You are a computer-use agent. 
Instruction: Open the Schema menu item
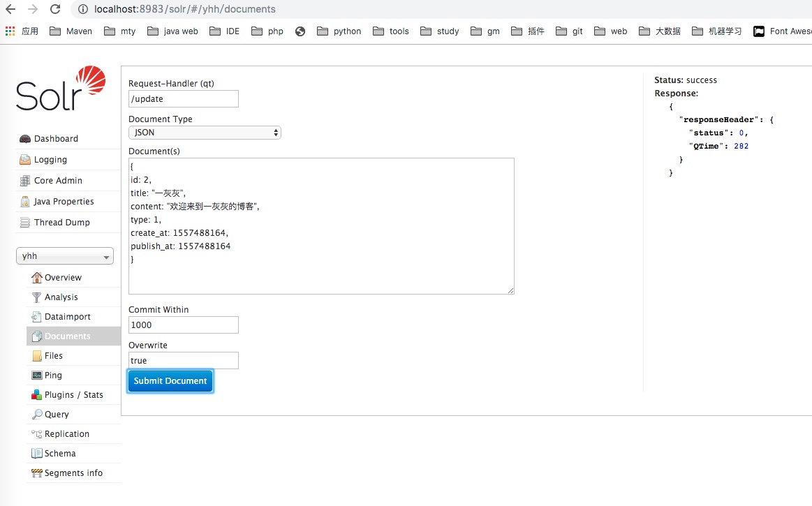[x=60, y=454]
